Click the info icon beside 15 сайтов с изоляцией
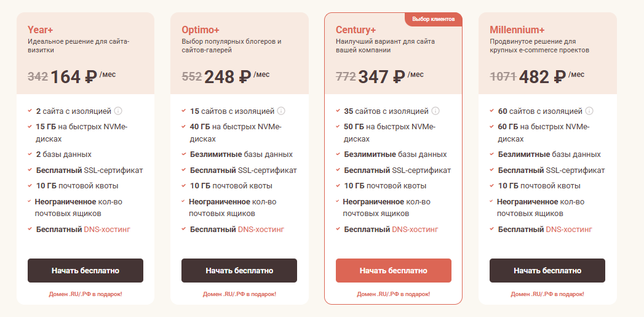This screenshot has height=317, width=644. tap(281, 111)
